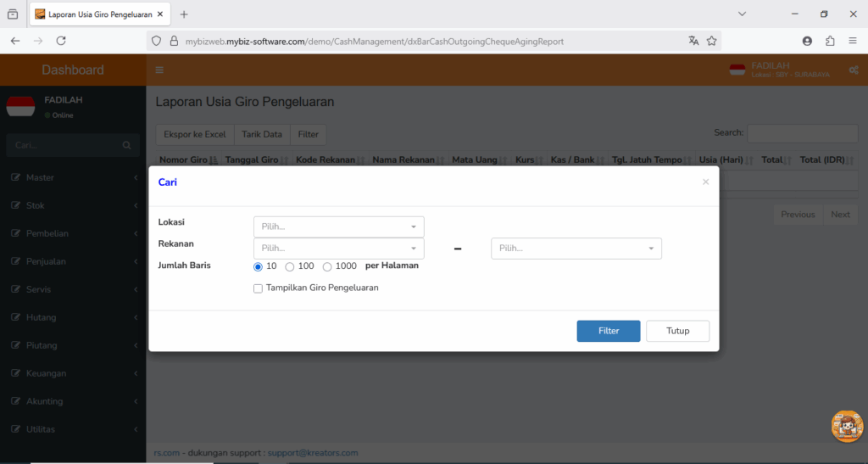Sort by Usia (Hari) column
Viewport: 868px width, 464px height.
point(726,159)
